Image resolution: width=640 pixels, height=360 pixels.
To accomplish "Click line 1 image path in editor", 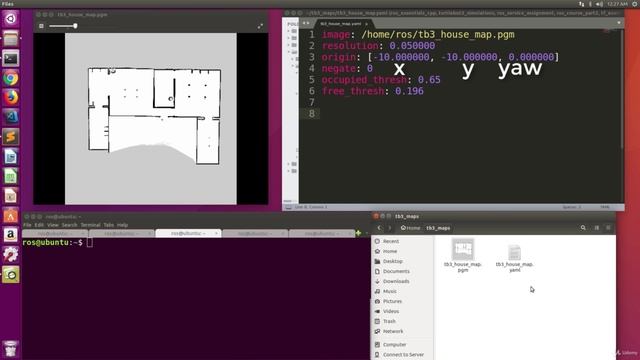I will pyautogui.click(x=438, y=35).
